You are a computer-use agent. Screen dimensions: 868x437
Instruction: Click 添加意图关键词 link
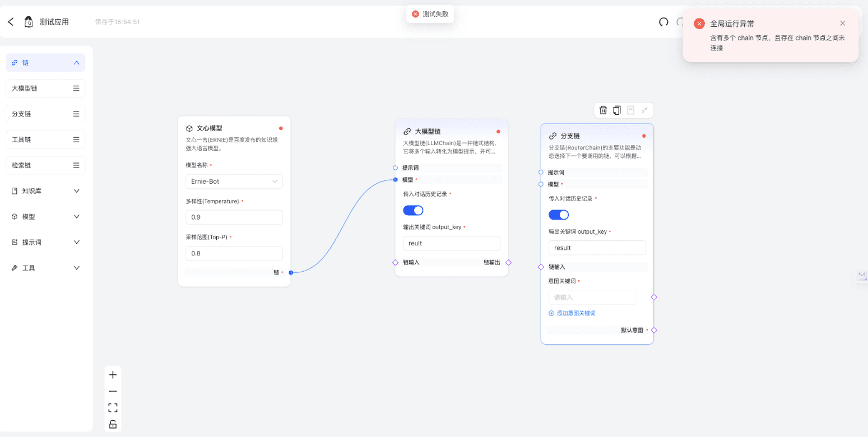coord(572,313)
